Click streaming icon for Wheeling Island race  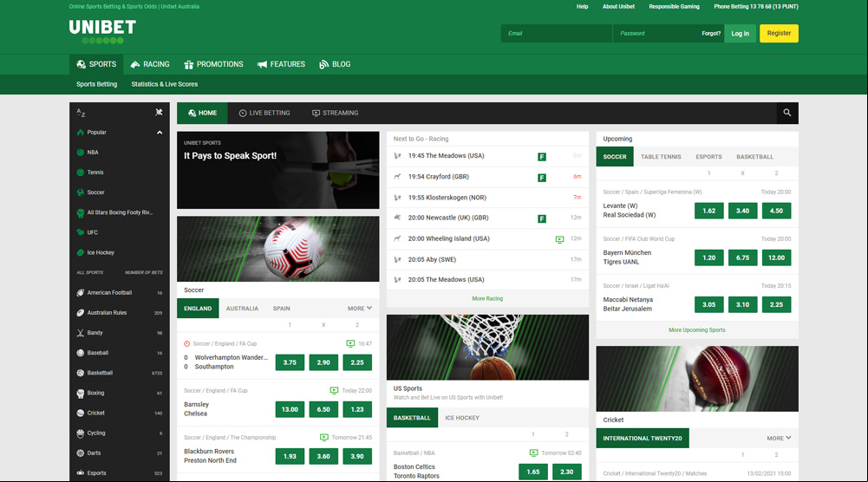click(559, 239)
